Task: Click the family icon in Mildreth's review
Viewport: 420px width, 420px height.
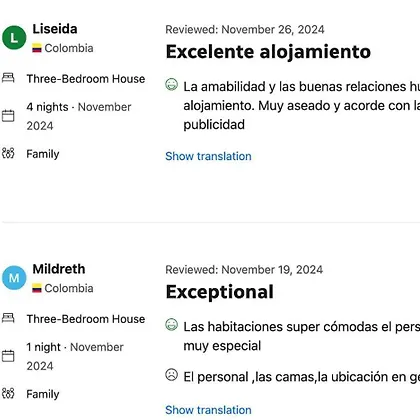Action: [8, 393]
